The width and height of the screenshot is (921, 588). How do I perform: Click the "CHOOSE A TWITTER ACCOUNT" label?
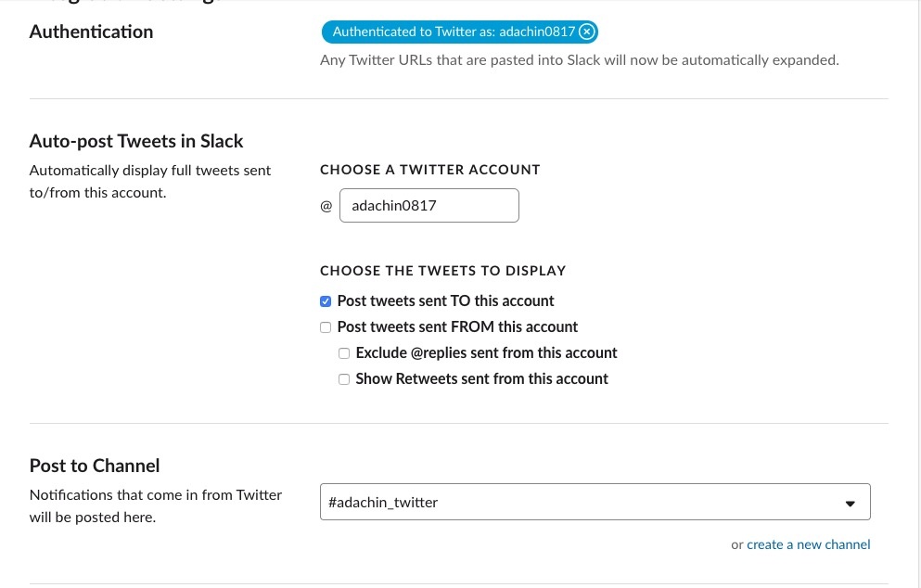click(x=429, y=170)
